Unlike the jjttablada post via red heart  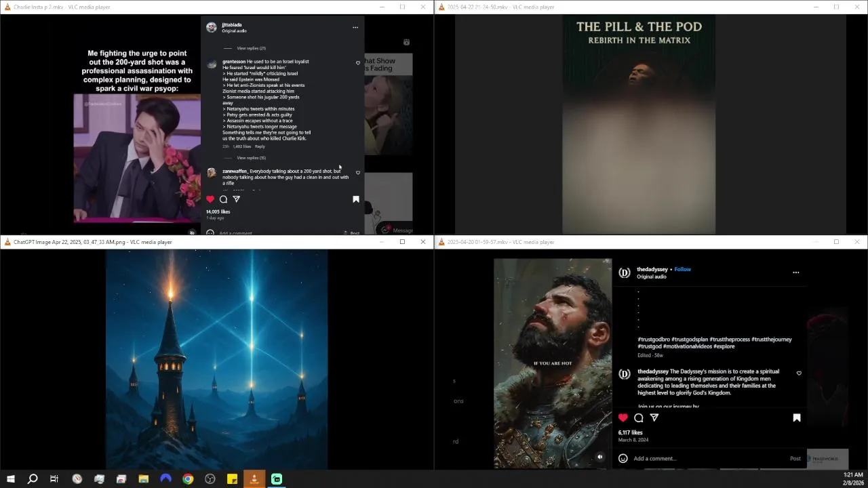click(x=210, y=199)
